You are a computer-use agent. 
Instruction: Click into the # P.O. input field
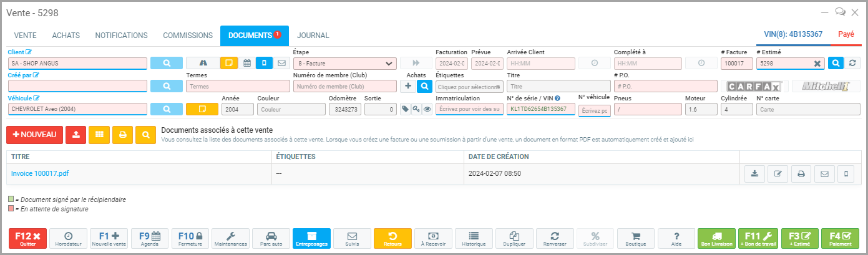[665, 86]
